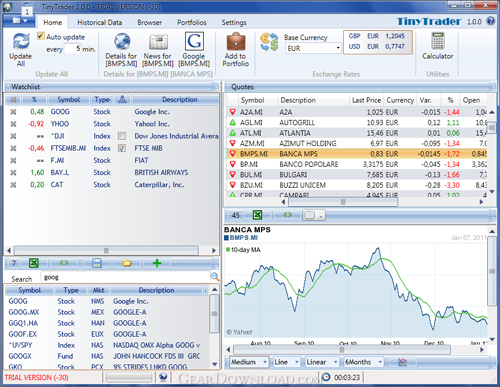
Task: Click the green plus icon in watchlist toolbar
Action: click(157, 263)
